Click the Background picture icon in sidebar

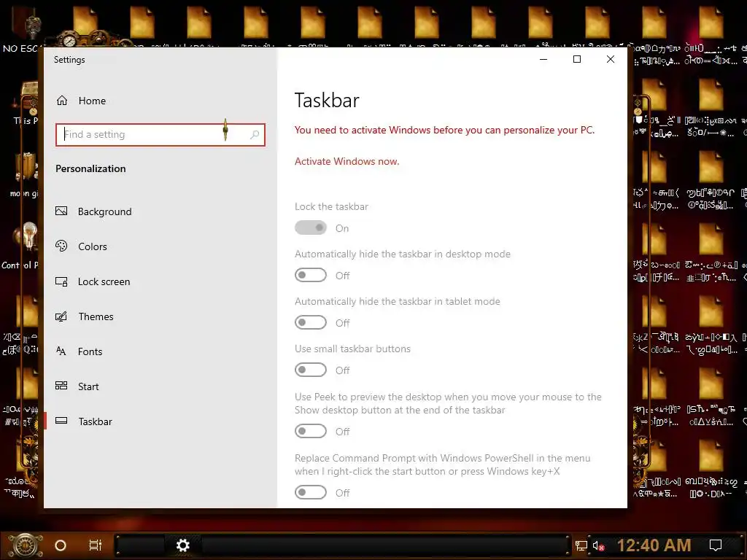pyautogui.click(x=61, y=211)
